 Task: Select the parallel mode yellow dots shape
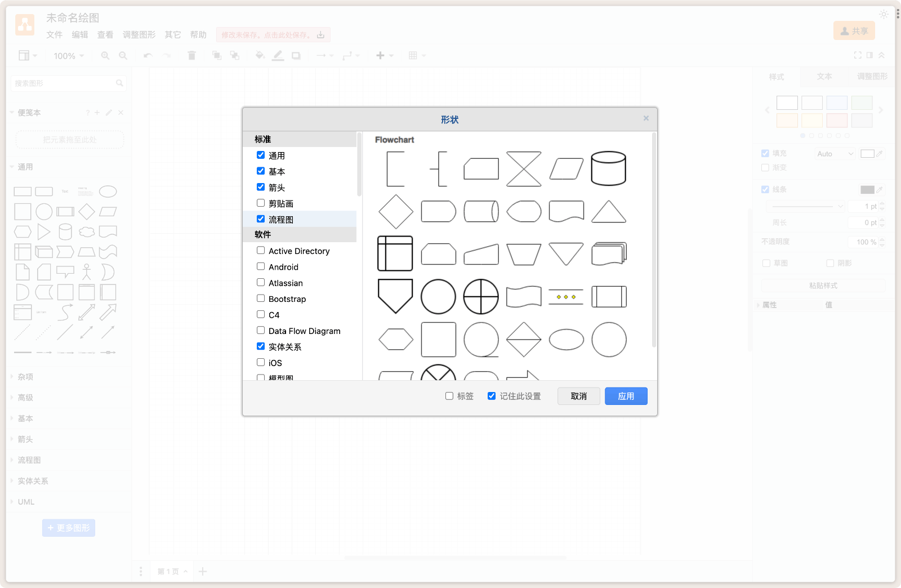566,296
